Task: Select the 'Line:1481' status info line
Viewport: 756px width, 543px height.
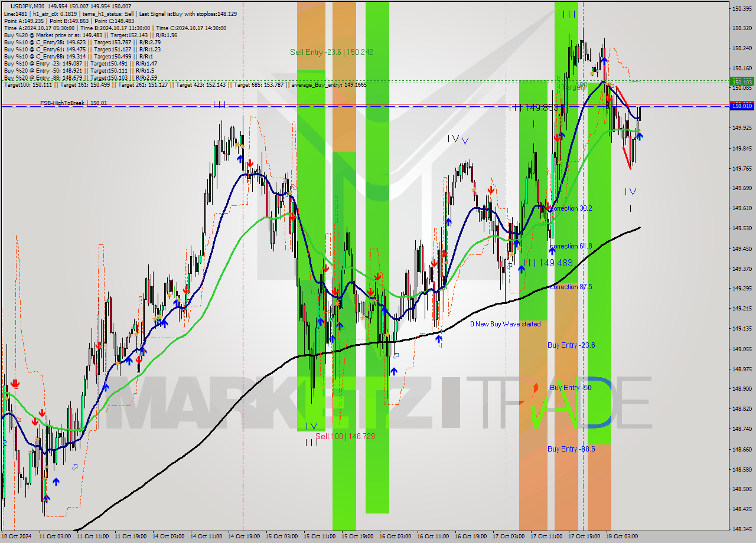Action: coord(120,14)
